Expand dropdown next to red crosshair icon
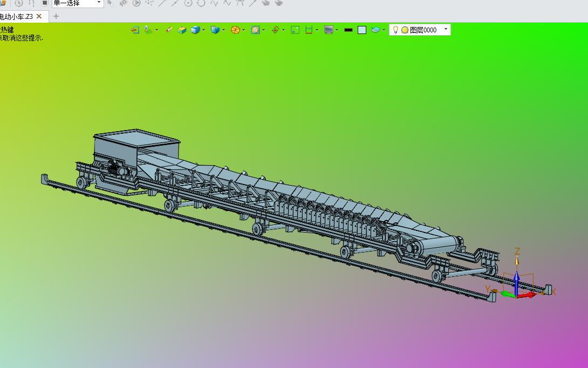 tap(284, 30)
